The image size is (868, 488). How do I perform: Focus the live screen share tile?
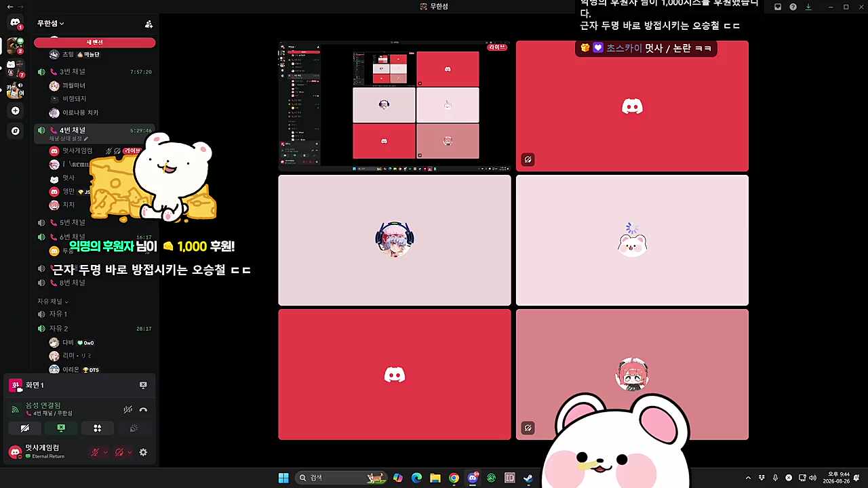[395, 106]
